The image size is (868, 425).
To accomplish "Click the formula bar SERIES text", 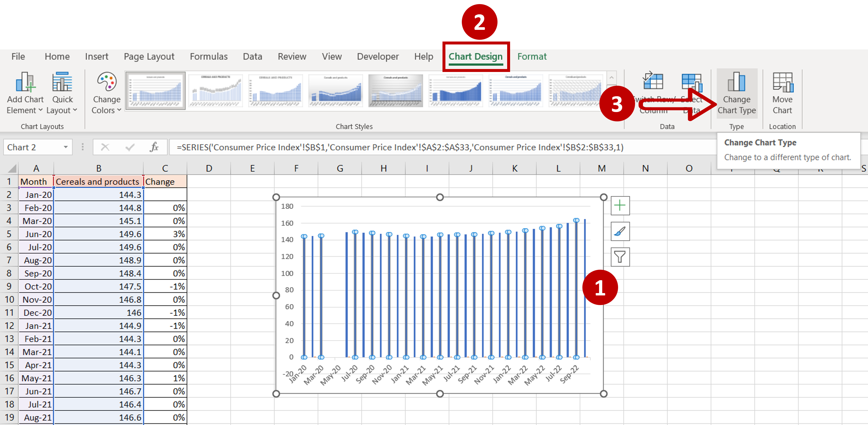I will 400,147.
